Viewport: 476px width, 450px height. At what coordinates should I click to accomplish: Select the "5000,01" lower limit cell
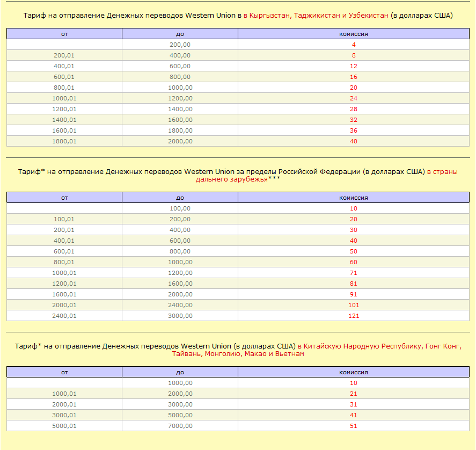tap(64, 426)
